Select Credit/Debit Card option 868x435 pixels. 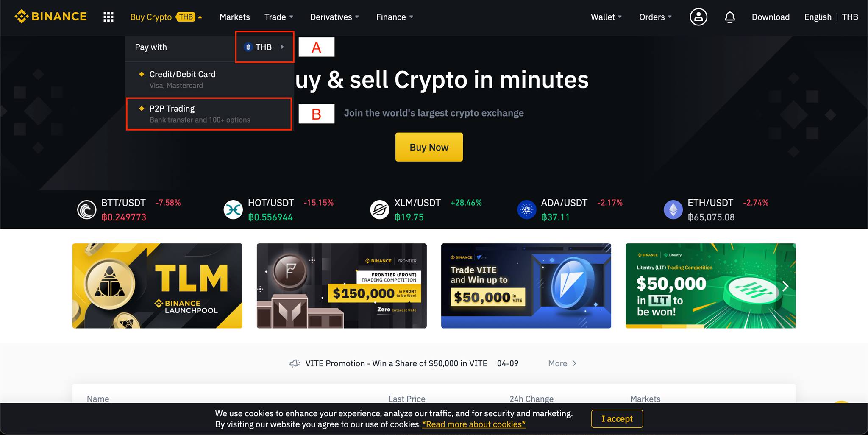(209, 79)
